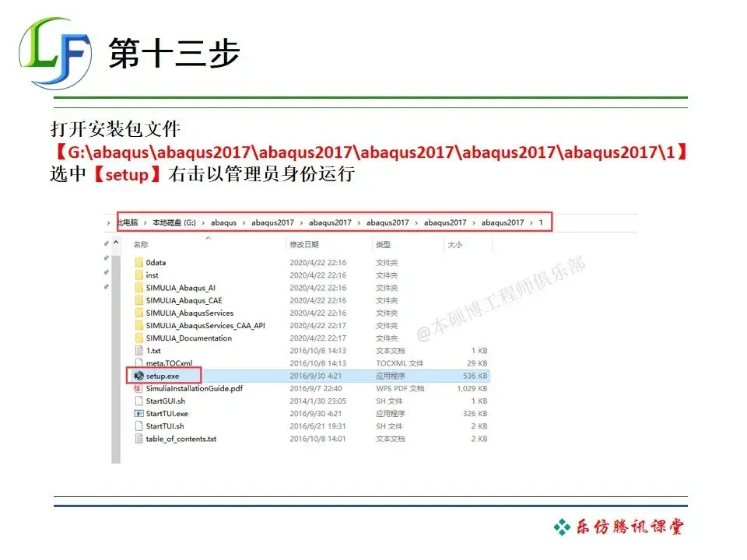Click the date 2016/10/8 14:01
This screenshot has width=747, height=560.
click(x=317, y=439)
